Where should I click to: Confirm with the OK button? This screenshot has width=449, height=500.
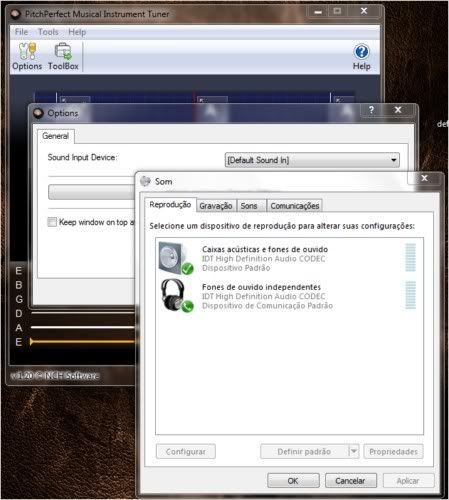tap(293, 481)
